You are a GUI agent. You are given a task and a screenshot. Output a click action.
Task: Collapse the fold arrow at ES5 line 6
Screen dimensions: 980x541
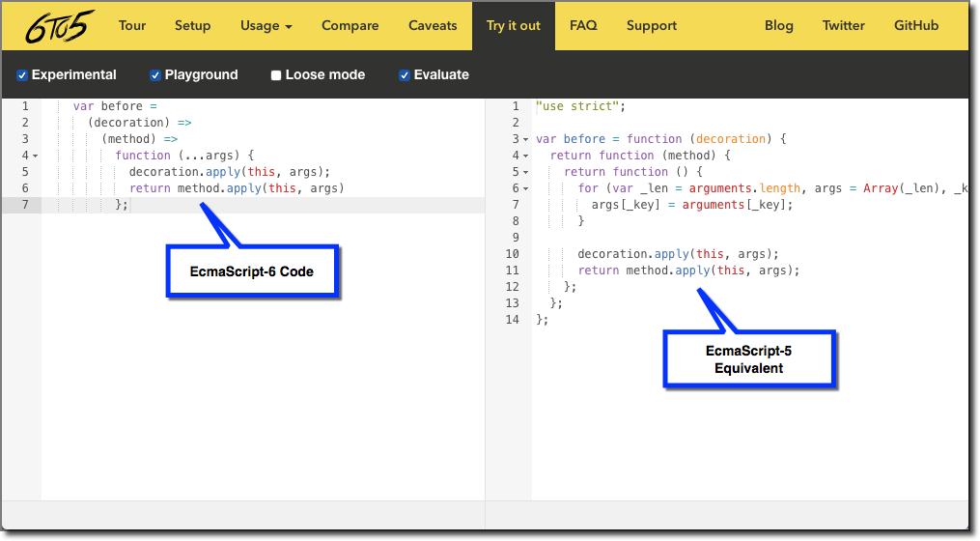(x=525, y=188)
